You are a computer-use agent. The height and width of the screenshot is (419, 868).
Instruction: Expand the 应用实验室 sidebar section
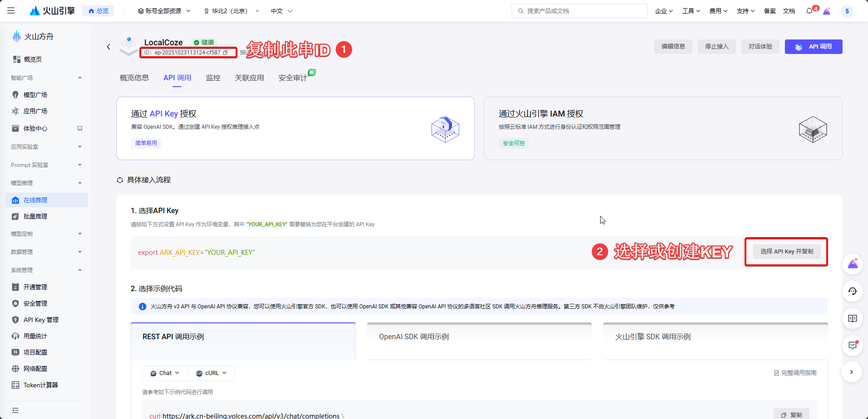point(45,146)
